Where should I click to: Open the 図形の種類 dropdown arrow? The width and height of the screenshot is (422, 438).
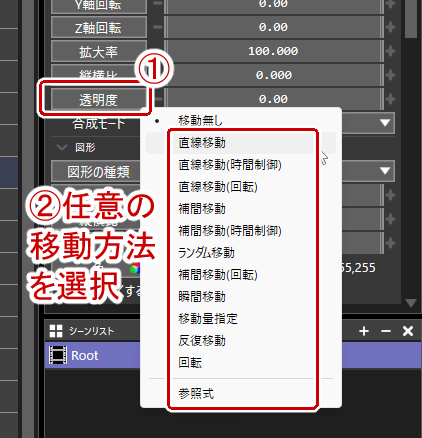pos(385,171)
